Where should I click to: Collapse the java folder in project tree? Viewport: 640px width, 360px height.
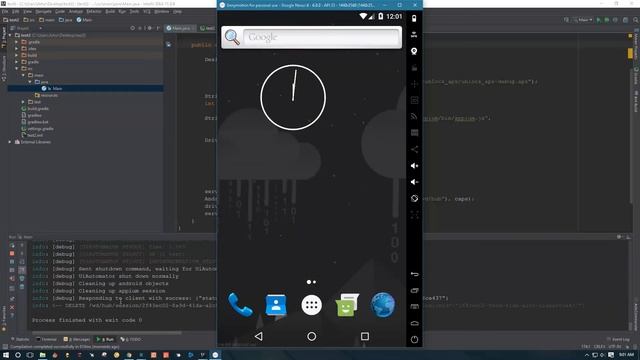30,82
